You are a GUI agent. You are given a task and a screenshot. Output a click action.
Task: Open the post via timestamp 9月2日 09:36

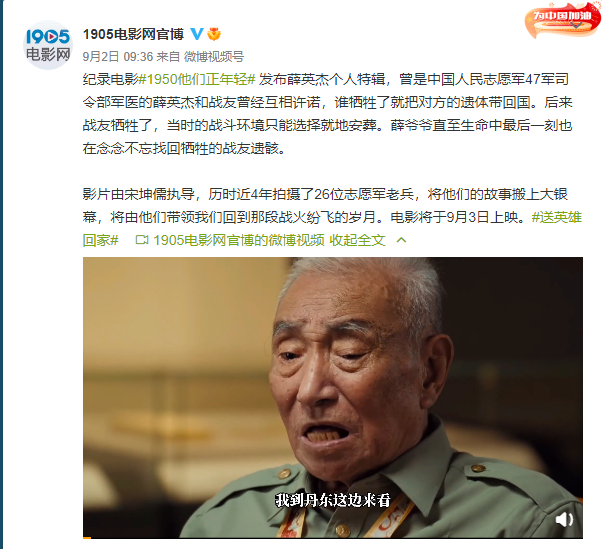coord(118,57)
